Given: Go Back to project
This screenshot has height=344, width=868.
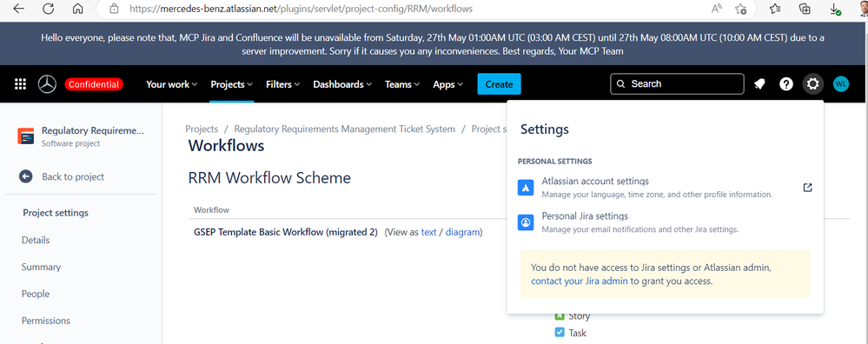Looking at the screenshot, I should point(73,176).
